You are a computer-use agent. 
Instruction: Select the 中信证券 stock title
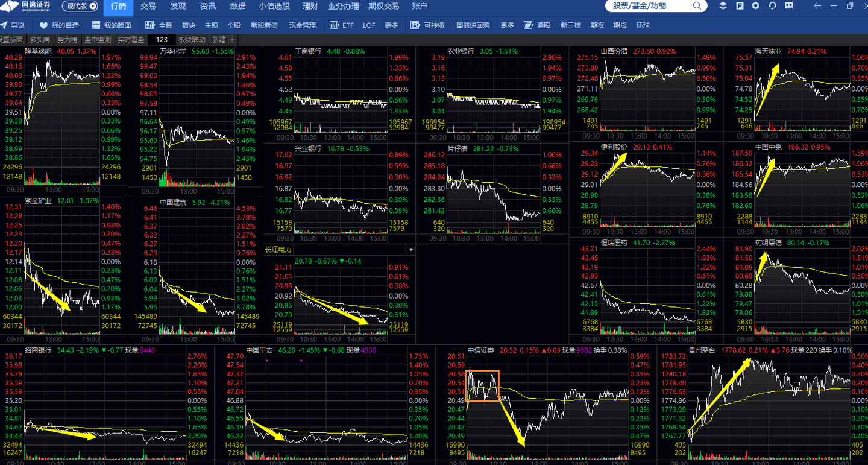point(480,350)
